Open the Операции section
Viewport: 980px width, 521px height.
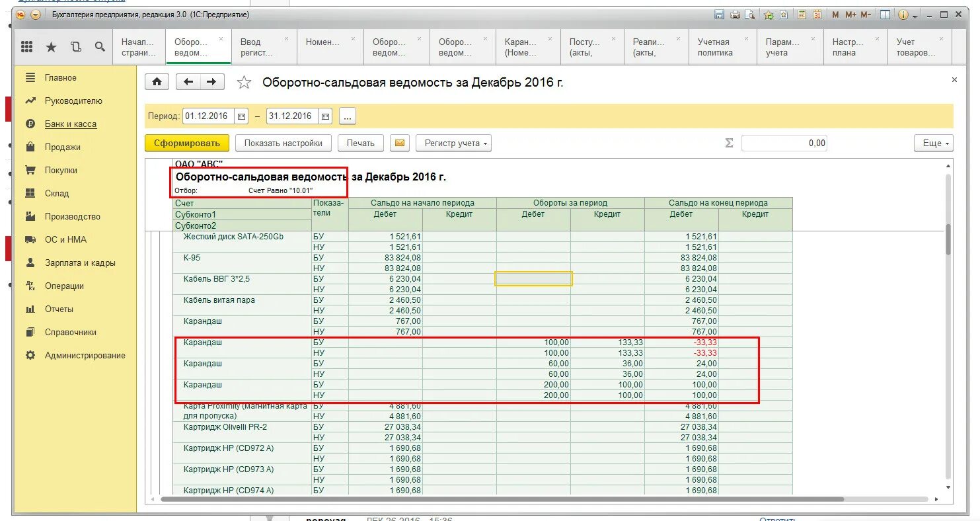click(x=64, y=286)
